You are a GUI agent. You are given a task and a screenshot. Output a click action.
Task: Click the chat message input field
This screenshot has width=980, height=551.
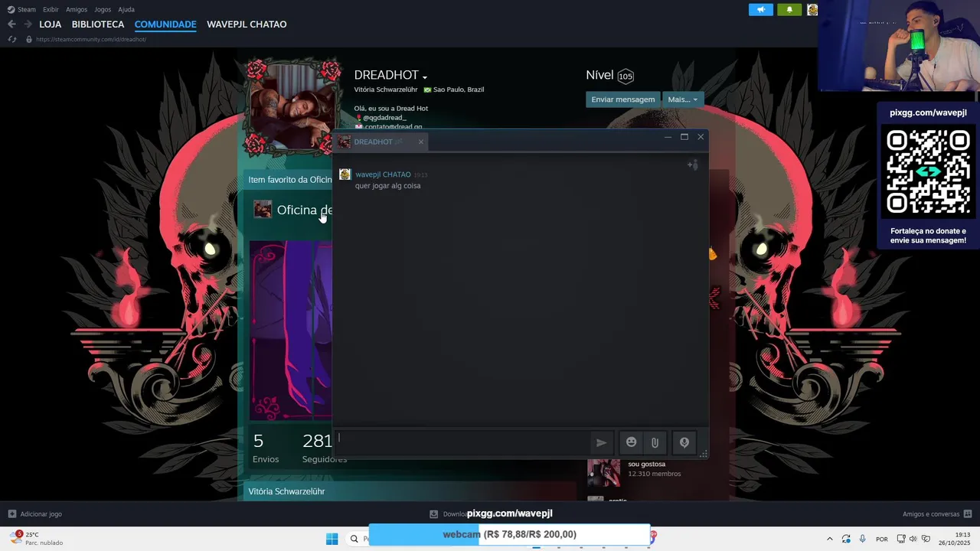tap(462, 442)
